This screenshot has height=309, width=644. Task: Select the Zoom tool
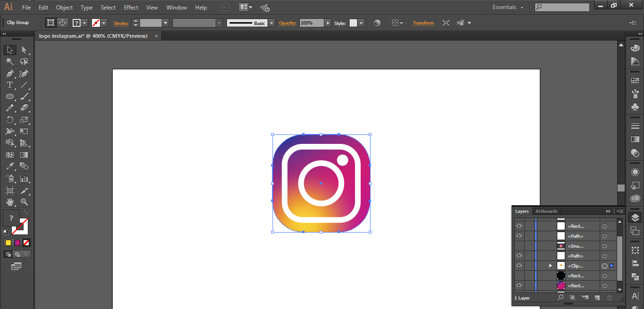24,202
